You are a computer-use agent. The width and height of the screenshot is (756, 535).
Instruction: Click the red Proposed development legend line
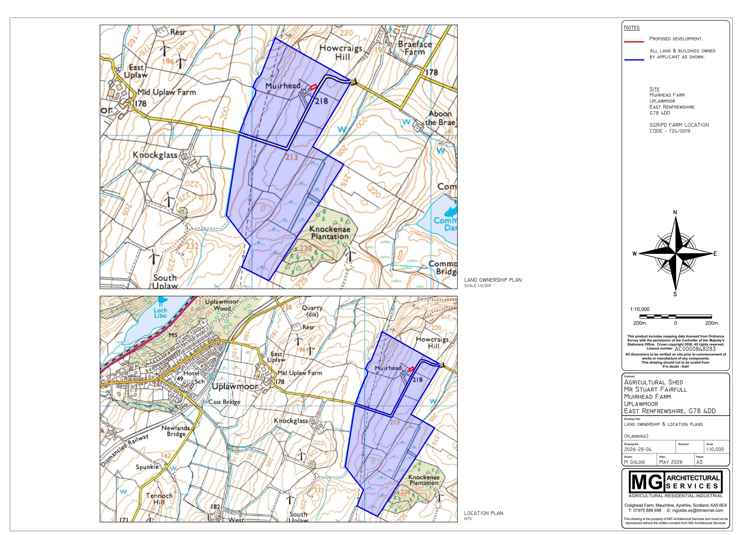pyautogui.click(x=634, y=42)
